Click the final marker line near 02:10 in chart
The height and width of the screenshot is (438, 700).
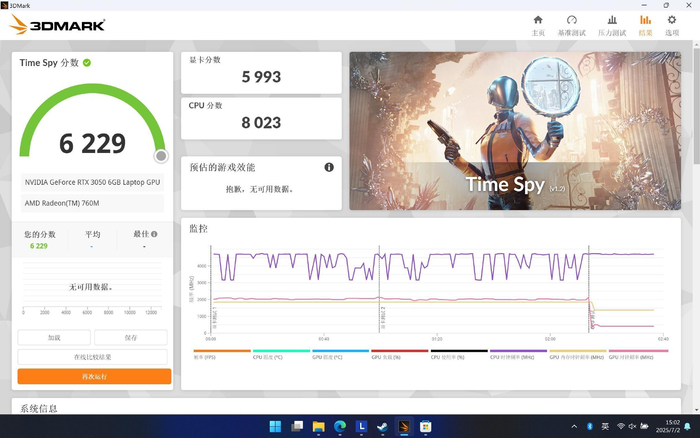(x=589, y=289)
